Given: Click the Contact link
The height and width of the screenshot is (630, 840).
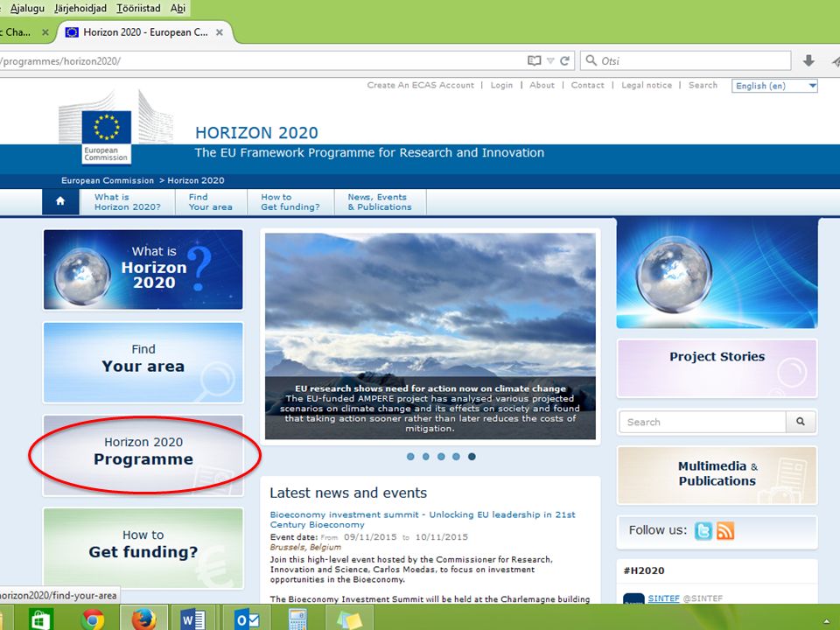Looking at the screenshot, I should point(587,85).
